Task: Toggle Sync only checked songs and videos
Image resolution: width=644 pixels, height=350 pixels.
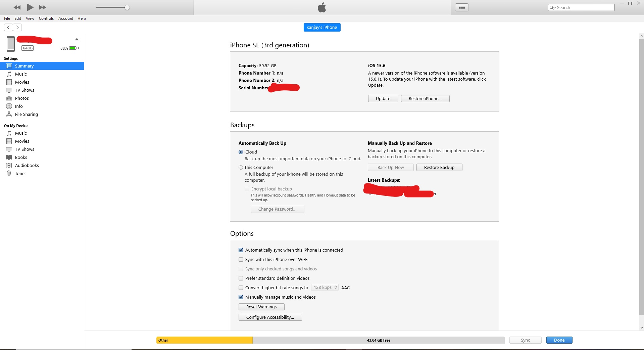Action: coord(241,269)
